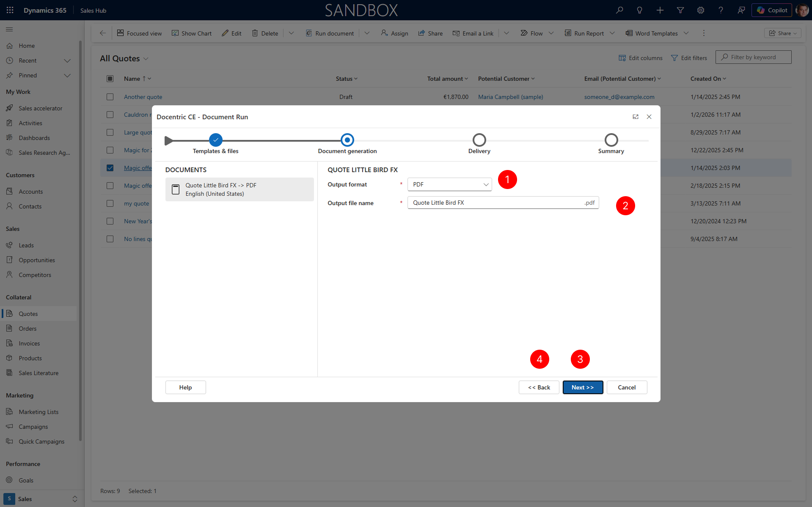Cancel the Document Run dialog
Viewport: 812px width, 507px height.
[627, 387]
